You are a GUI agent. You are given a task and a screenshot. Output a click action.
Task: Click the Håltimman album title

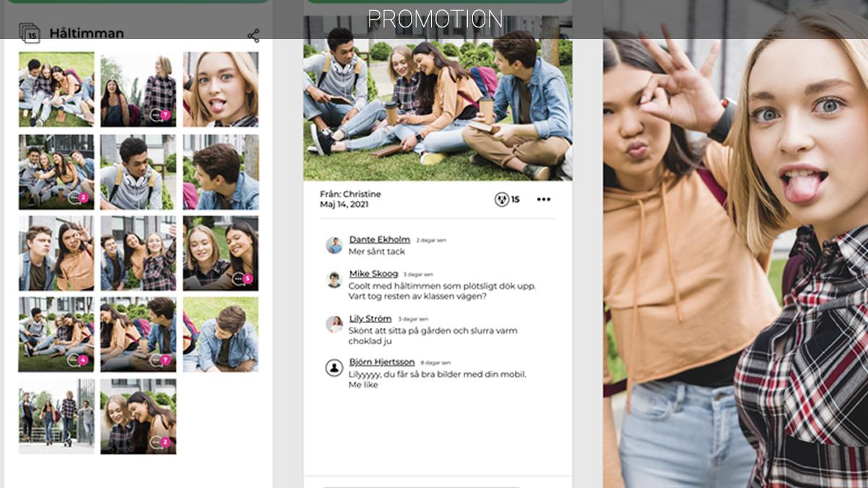87,33
